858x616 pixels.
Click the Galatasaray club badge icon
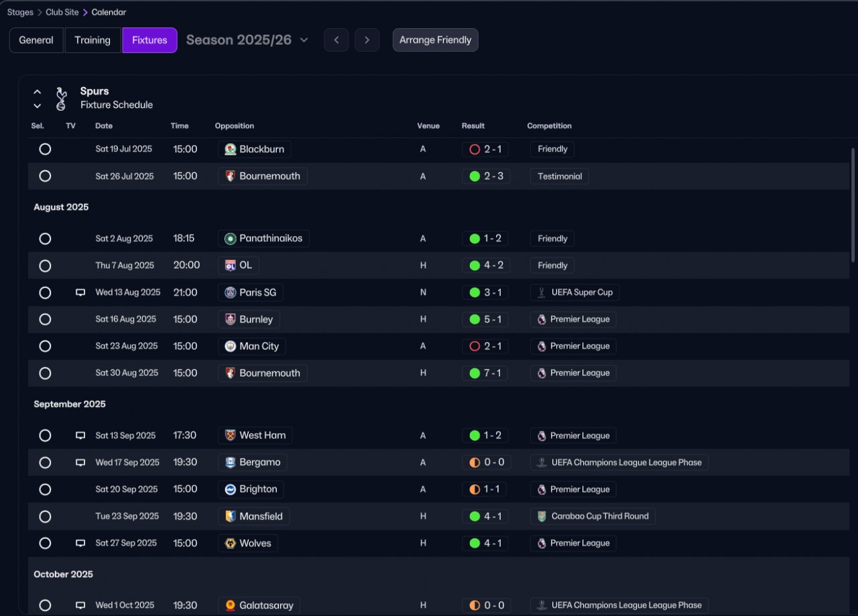[x=231, y=605]
